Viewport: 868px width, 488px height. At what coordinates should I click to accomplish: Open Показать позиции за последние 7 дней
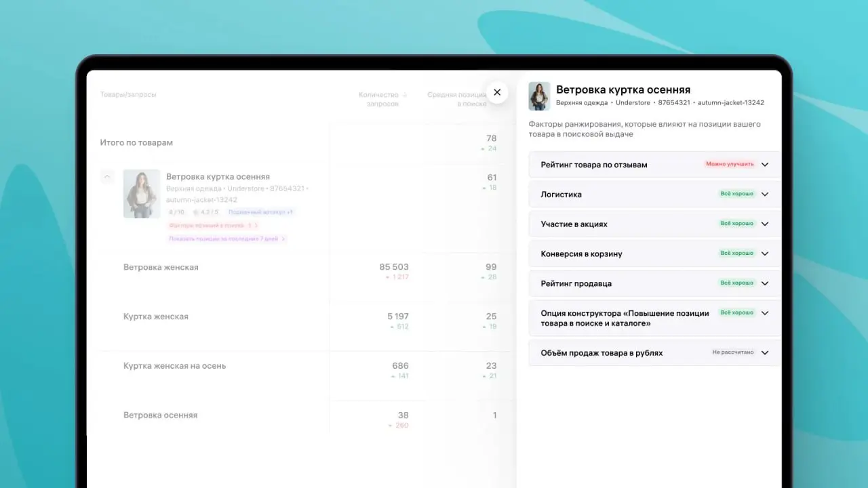(226, 239)
